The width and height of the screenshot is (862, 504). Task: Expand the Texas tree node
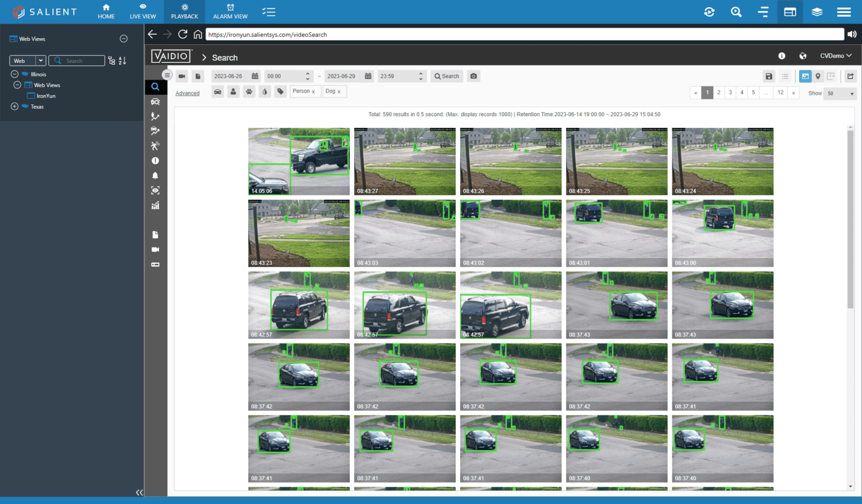click(15, 107)
